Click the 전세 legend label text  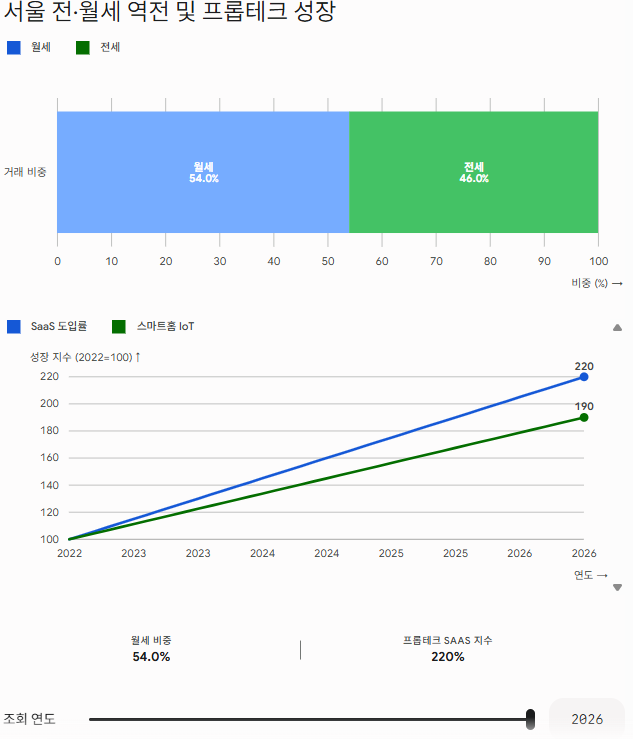[x=110, y=47]
